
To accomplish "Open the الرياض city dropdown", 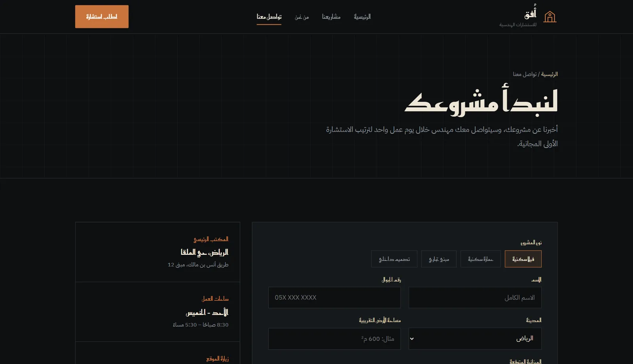I will (x=475, y=339).
